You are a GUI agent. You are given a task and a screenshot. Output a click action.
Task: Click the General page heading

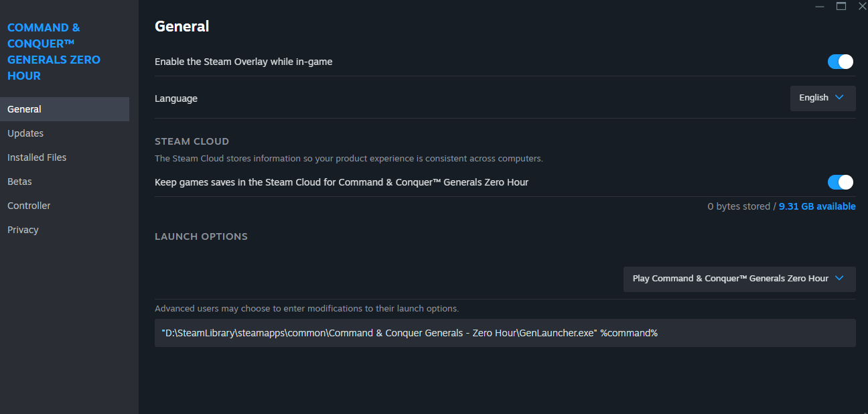point(182,26)
